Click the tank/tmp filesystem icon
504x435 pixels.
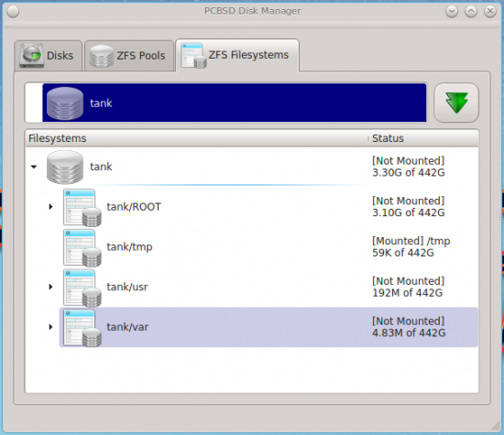coord(82,247)
